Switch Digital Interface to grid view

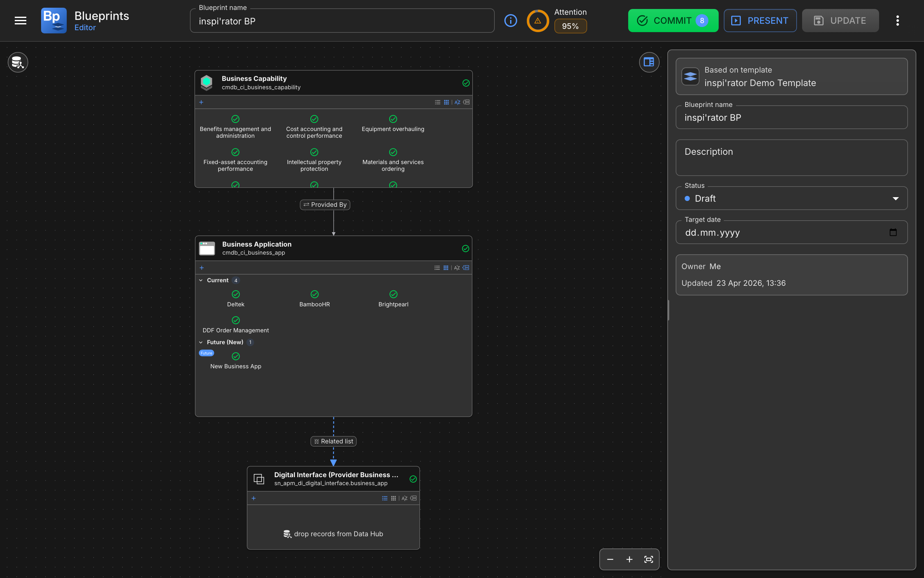coord(394,498)
